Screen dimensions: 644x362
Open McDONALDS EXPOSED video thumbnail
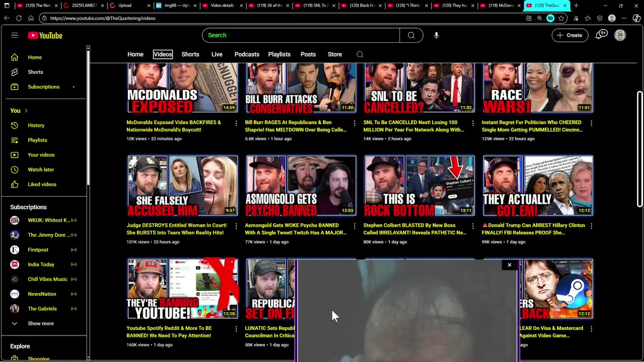(182, 87)
